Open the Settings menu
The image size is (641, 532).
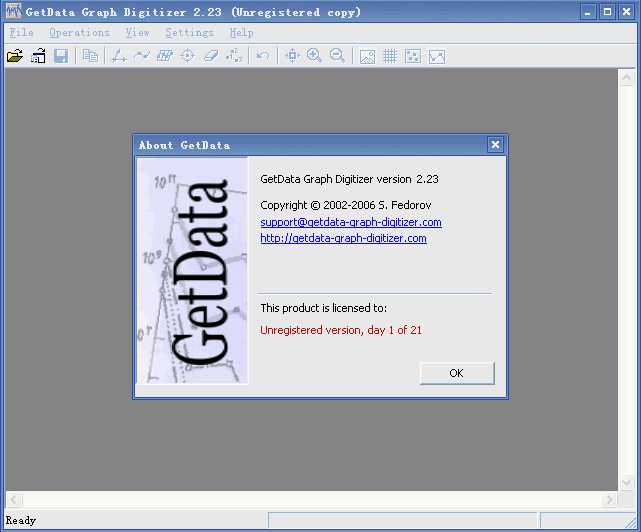pos(189,33)
